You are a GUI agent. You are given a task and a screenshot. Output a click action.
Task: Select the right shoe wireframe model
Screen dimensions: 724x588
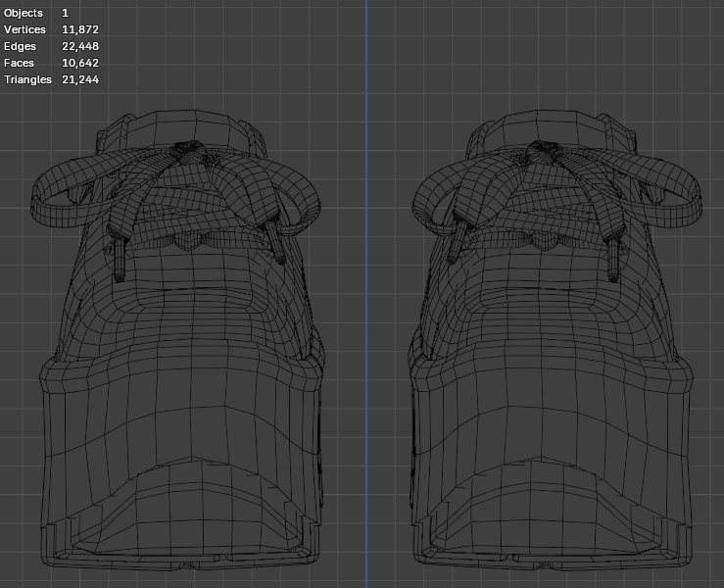pyautogui.click(x=555, y=339)
